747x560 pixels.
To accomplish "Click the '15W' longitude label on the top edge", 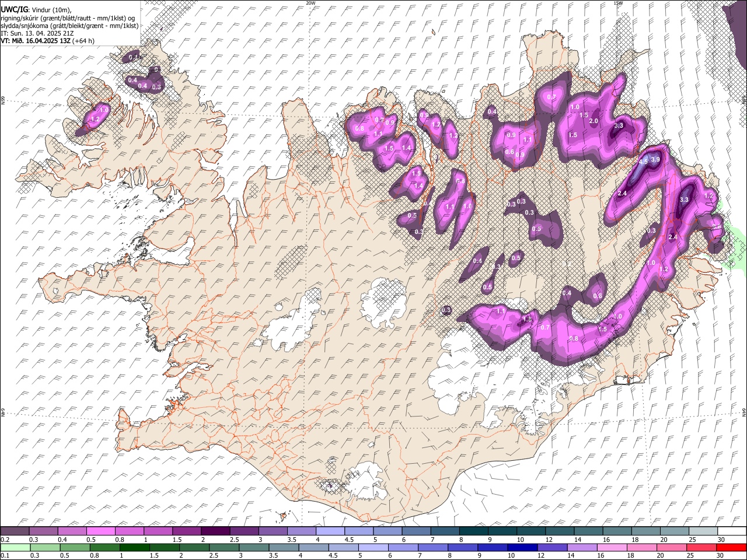I will click(619, 3).
